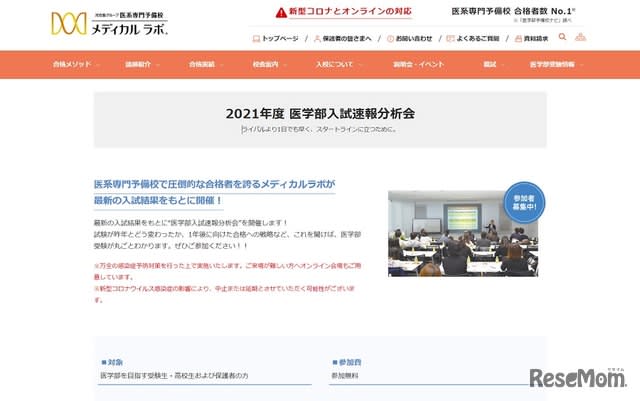640x401 pixels.
Task: Open the 講師紹介 menu
Action: coord(138,65)
